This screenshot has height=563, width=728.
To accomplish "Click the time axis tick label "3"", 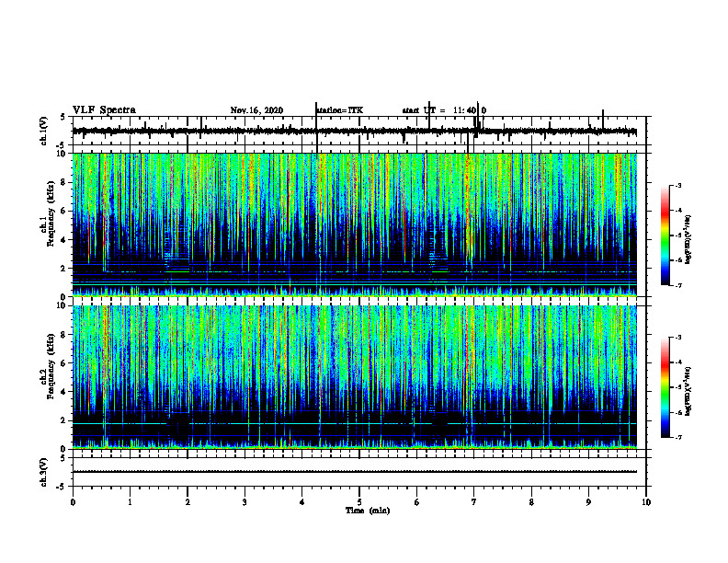I will (245, 502).
